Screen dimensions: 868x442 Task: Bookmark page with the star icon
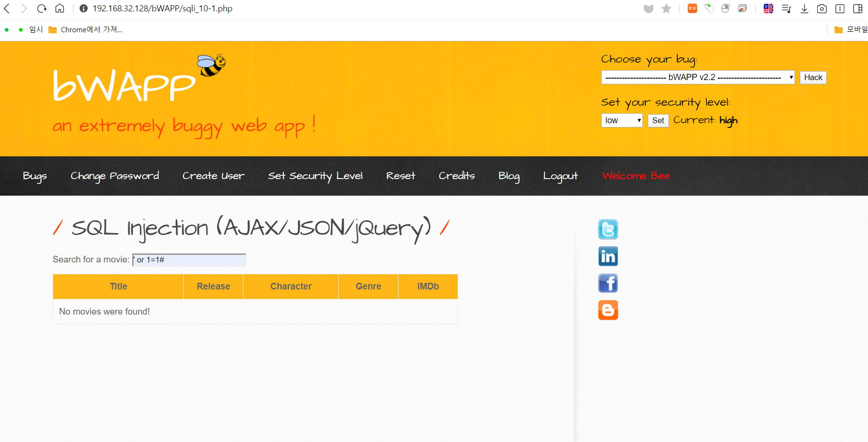[667, 9]
